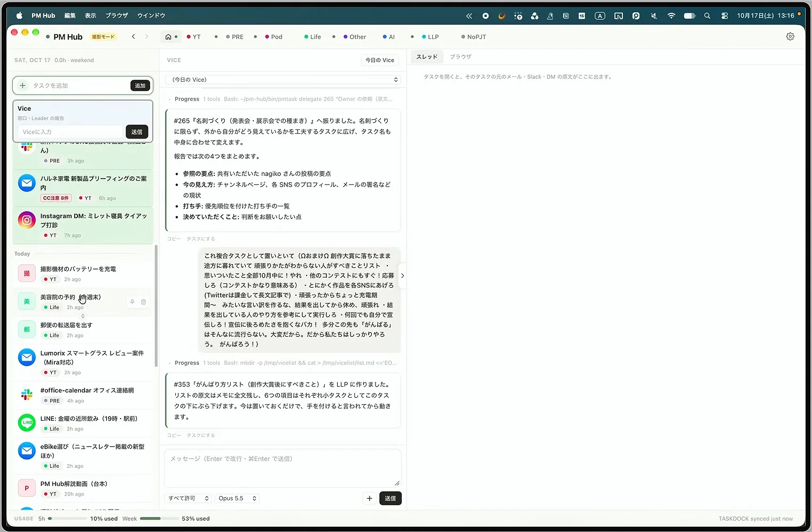Click コピー under the #353 message
The image size is (812, 532).
click(x=174, y=435)
